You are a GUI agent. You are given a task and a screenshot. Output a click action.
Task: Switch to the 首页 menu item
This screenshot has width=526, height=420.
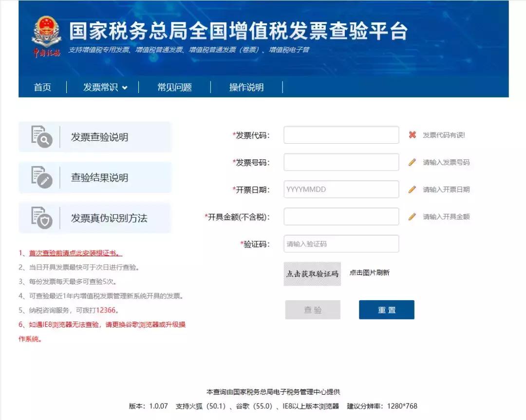tap(42, 87)
